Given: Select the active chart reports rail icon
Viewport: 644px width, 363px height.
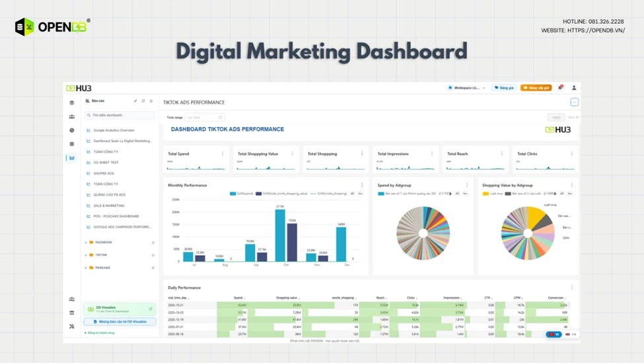Looking at the screenshot, I should click(72, 158).
